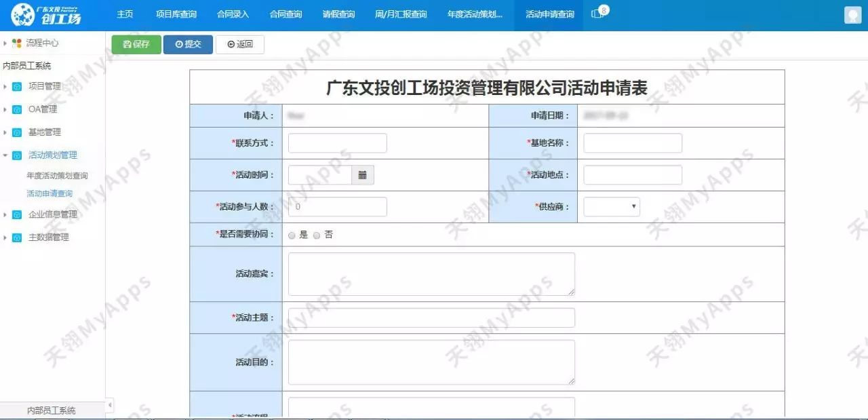Viewport: 868px width, 420px height.
Task: Click the 联系方式 input field
Action: [x=338, y=143]
